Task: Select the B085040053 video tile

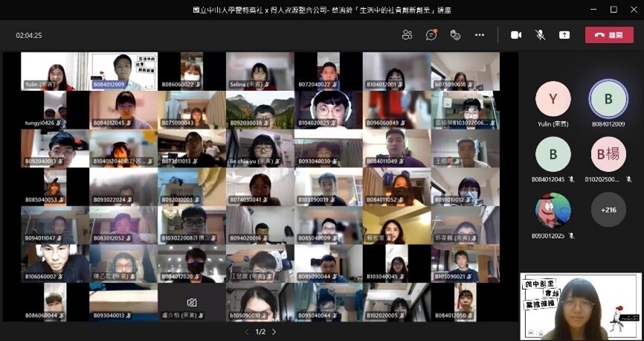Action: [55, 187]
